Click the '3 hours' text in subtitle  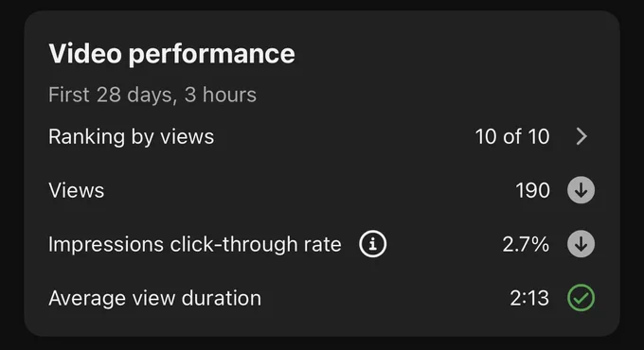[x=220, y=95]
